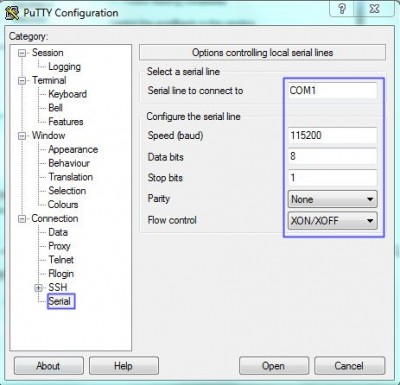Open the Rlogin settings category
The width and height of the screenshot is (400, 385).
[61, 274]
